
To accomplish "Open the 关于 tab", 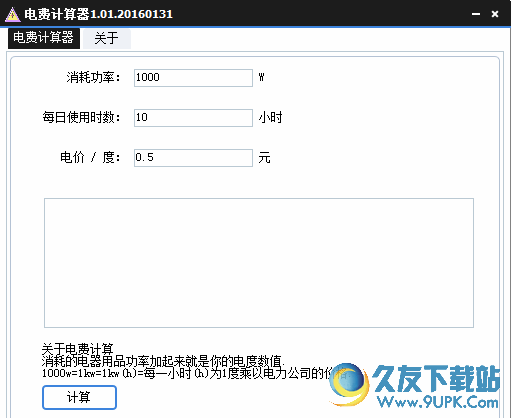I will tap(107, 38).
